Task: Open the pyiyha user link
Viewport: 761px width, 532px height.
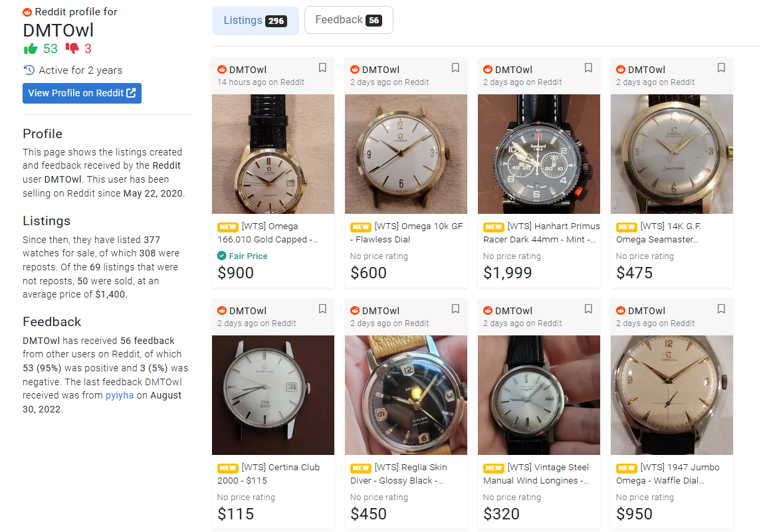Action: click(x=120, y=395)
